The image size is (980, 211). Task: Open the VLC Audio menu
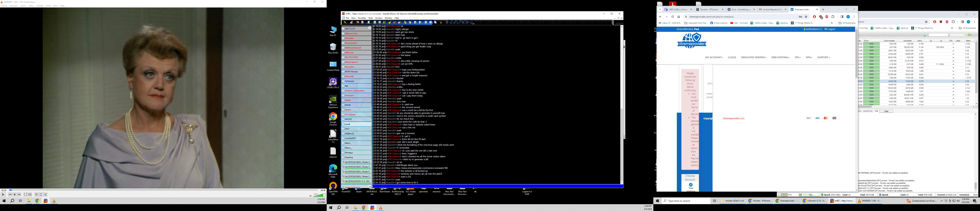[23, 6]
